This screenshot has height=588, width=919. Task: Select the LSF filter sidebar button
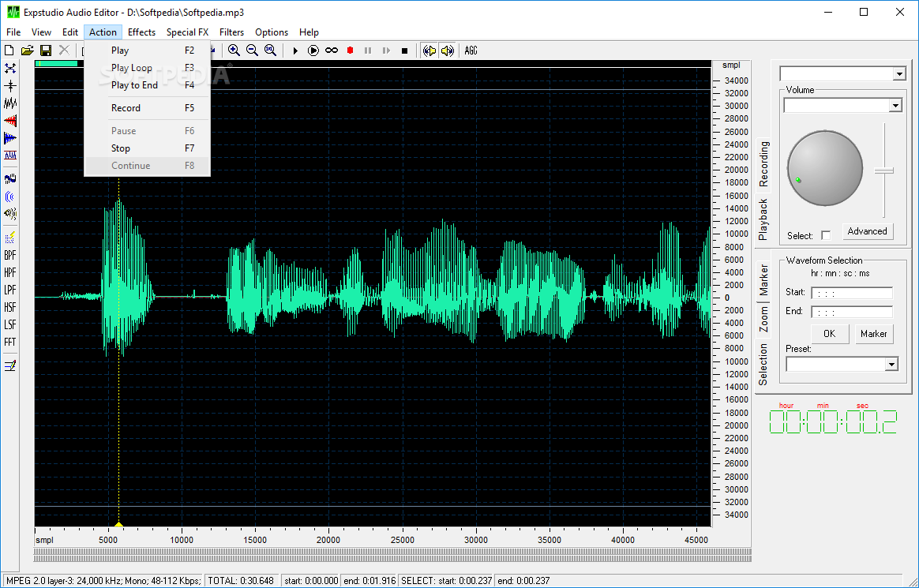pyautogui.click(x=10, y=324)
